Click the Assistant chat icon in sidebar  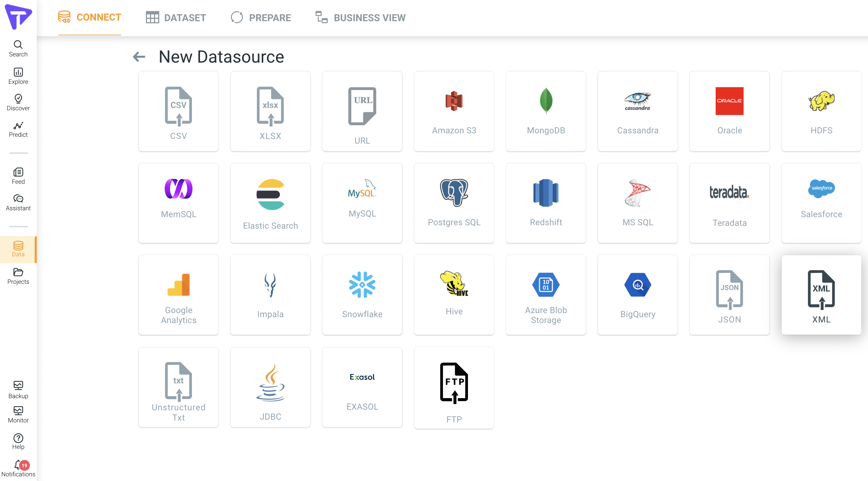18,199
